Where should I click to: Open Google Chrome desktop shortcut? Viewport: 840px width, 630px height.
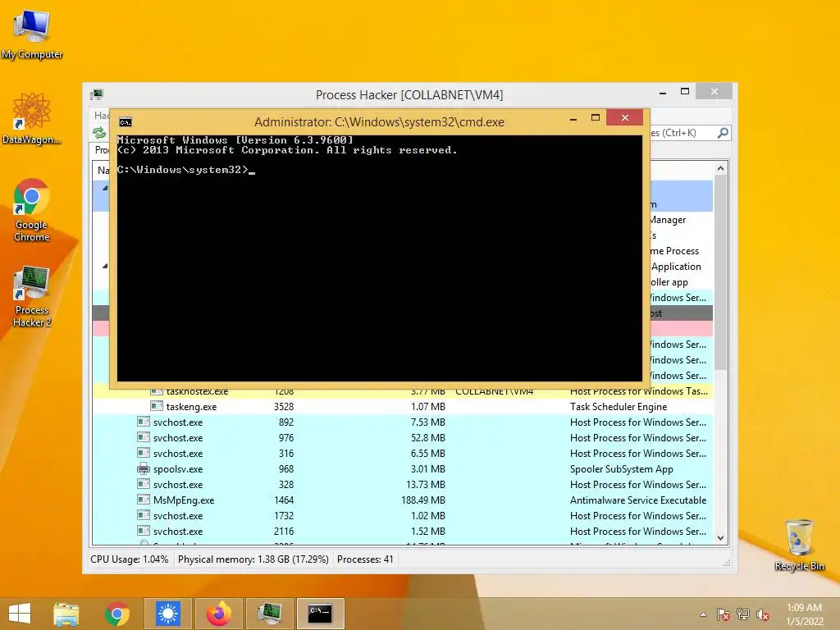coord(32,209)
